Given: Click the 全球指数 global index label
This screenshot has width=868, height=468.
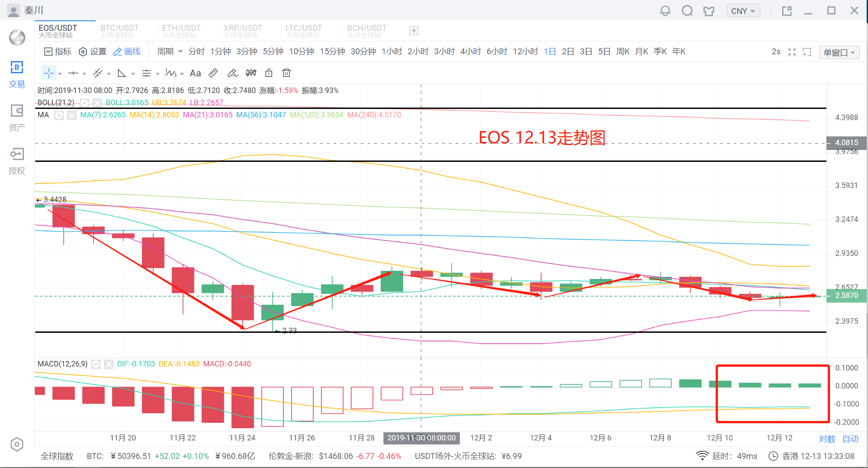Looking at the screenshot, I should (57, 456).
